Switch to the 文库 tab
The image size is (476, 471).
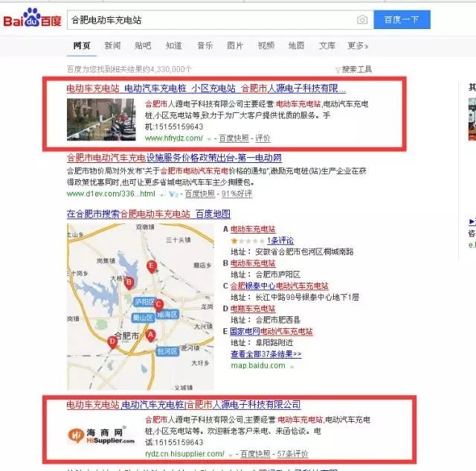(327, 46)
